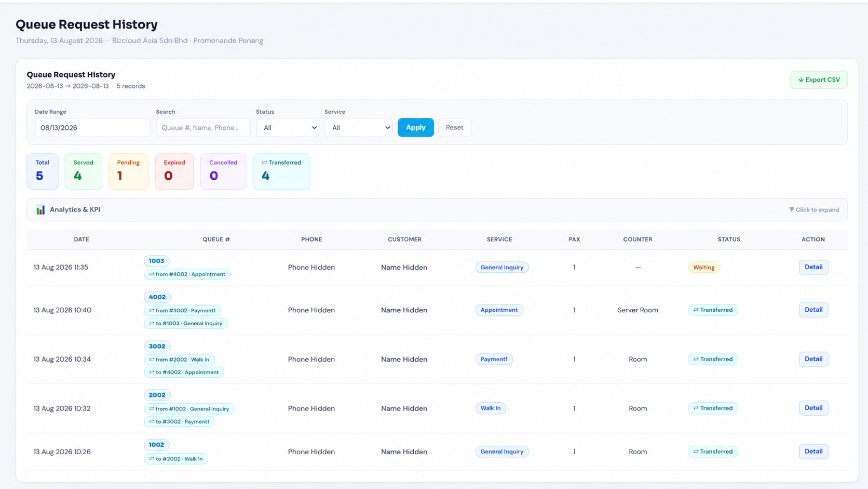The width and height of the screenshot is (868, 489).
Task: Click the Date Range input field
Action: coord(93,128)
